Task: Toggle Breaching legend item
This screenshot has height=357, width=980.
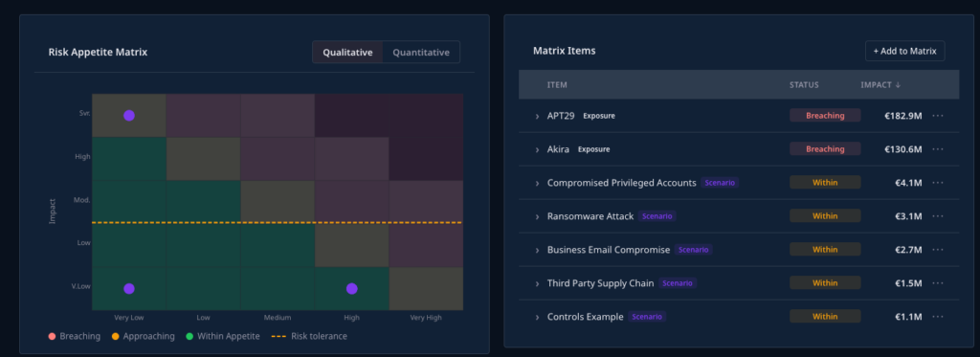Action: 75,336
